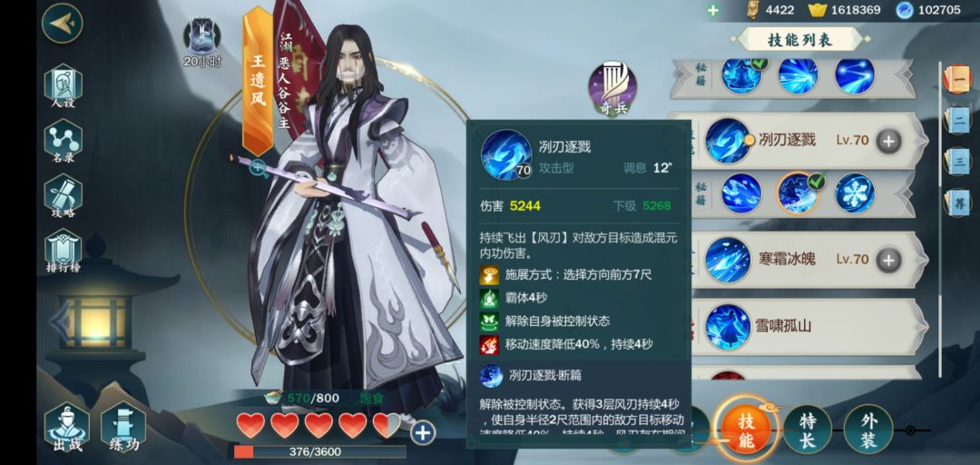Switch to the 特长 tab
Screen dimensions: 980x465
(x=807, y=430)
